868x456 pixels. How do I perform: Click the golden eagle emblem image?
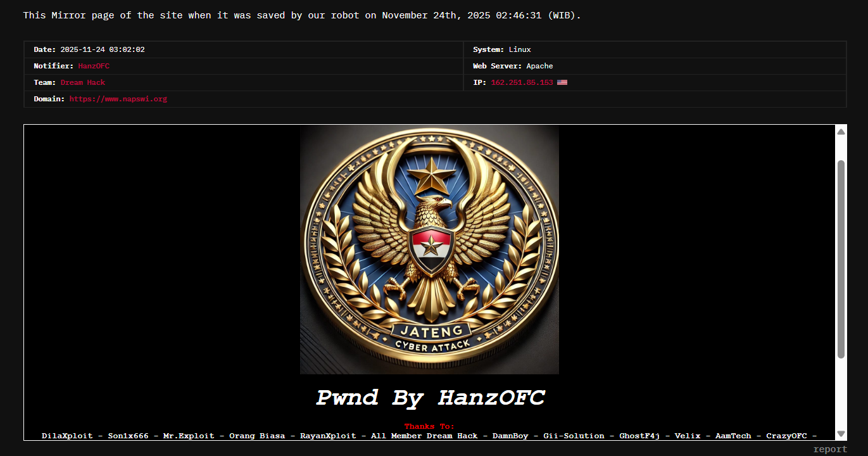pyautogui.click(x=429, y=249)
